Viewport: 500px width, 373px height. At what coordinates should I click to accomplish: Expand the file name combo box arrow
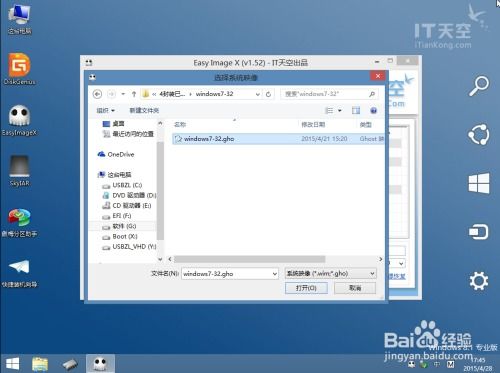275,274
